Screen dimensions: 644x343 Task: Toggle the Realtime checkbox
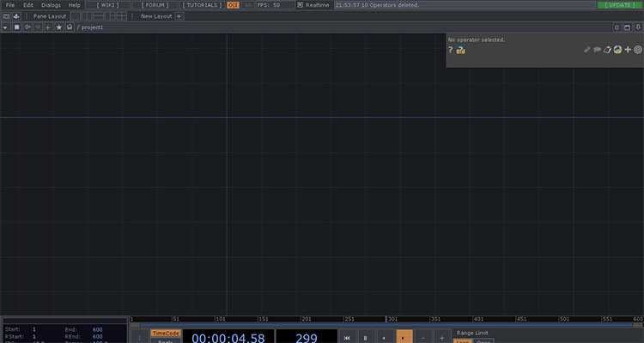point(301,5)
